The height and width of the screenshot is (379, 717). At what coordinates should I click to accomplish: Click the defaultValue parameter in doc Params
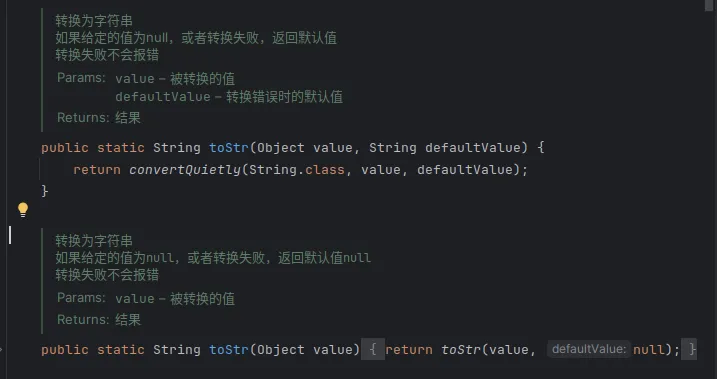tap(163, 97)
